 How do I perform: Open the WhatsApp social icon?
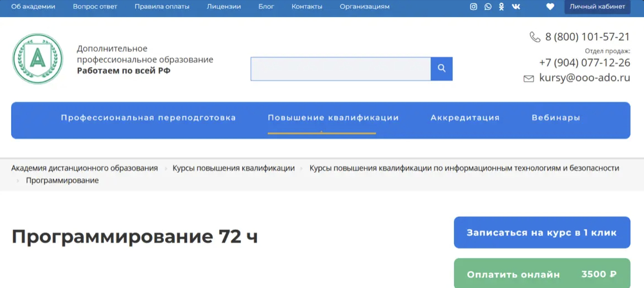click(488, 7)
